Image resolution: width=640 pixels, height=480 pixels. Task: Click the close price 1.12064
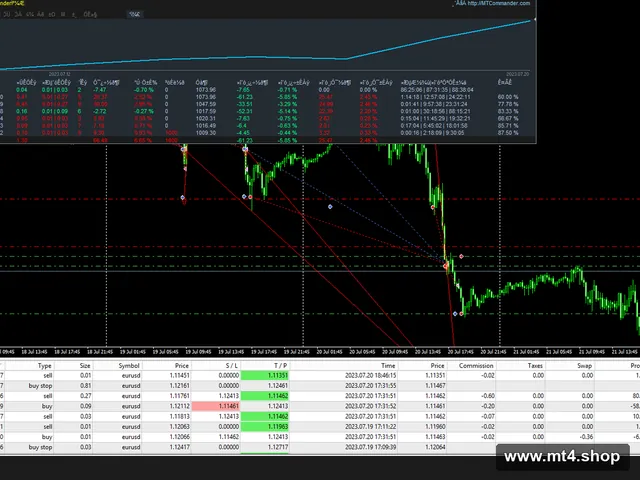(435, 447)
